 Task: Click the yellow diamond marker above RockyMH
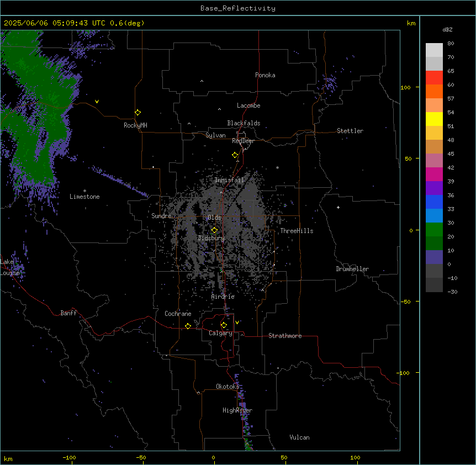(137, 112)
